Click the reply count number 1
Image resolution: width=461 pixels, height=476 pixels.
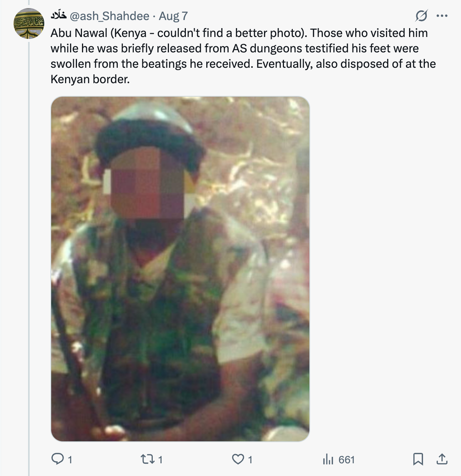(x=70, y=459)
